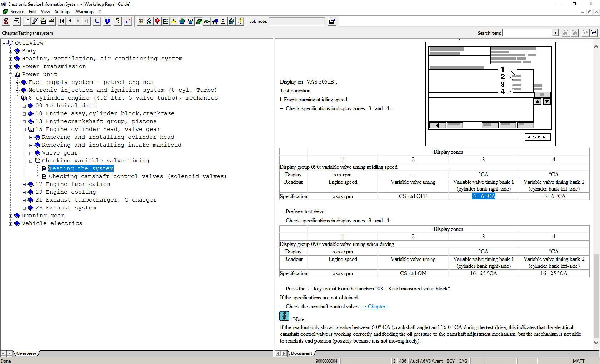The height and width of the screenshot is (364, 600).
Task: Click the blue information icon
Action: click(107, 21)
